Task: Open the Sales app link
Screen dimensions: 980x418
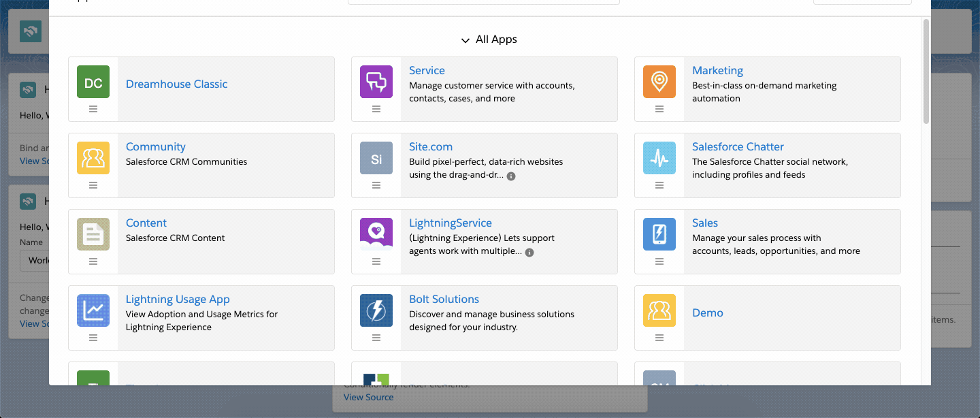Action: pyautogui.click(x=705, y=223)
